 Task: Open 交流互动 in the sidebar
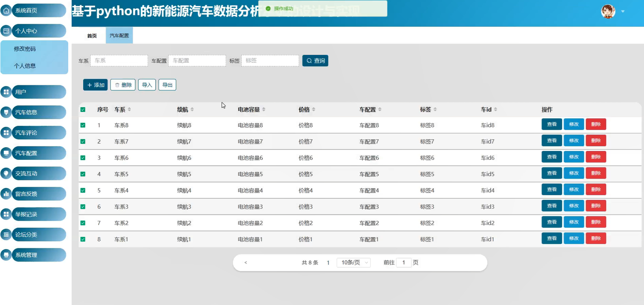point(39,174)
